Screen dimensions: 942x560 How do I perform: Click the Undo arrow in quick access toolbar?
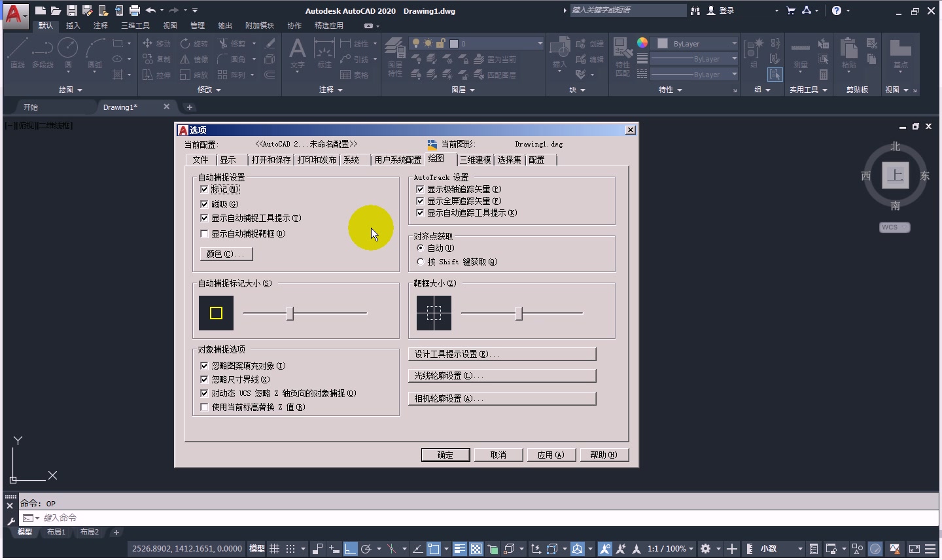[150, 10]
